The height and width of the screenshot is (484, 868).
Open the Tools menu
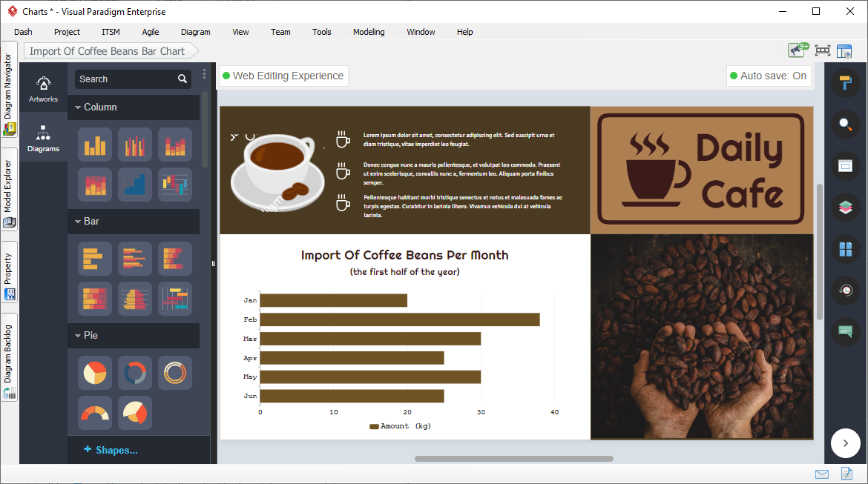pos(322,32)
